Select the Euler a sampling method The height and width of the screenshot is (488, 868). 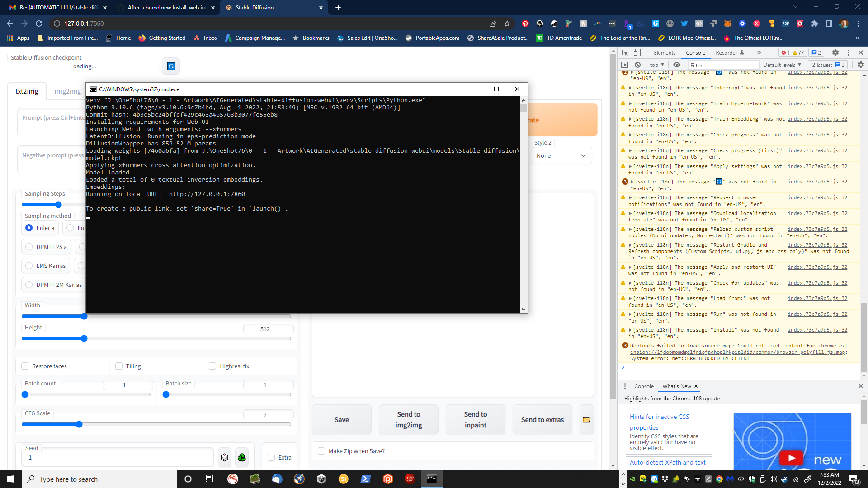tap(28, 228)
